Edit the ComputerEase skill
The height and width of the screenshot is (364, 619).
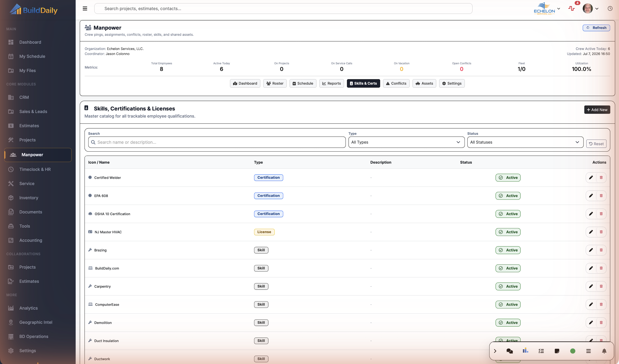pyautogui.click(x=591, y=305)
